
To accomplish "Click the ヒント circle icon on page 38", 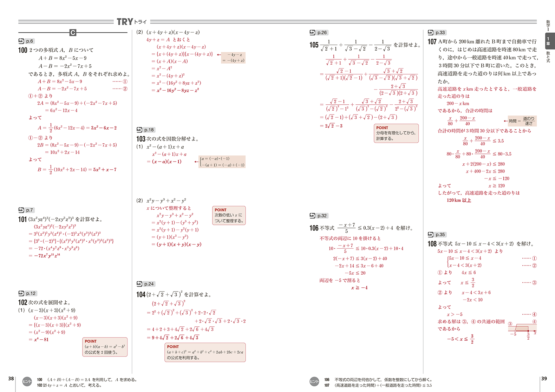I will (x=27, y=382).
